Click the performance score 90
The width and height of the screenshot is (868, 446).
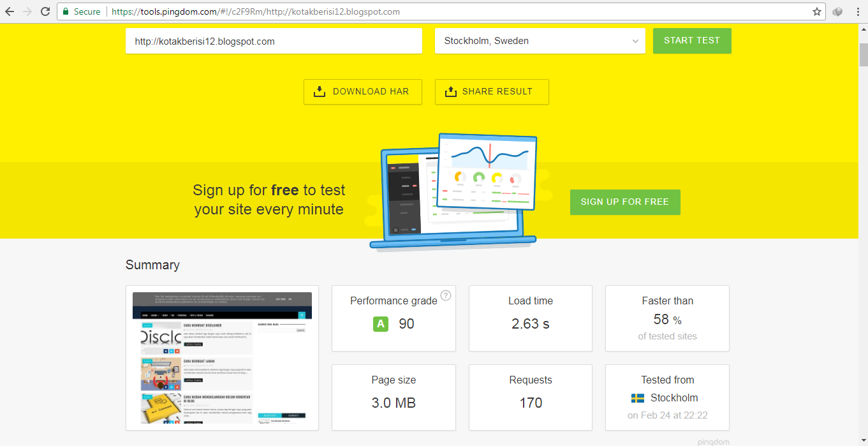point(406,324)
